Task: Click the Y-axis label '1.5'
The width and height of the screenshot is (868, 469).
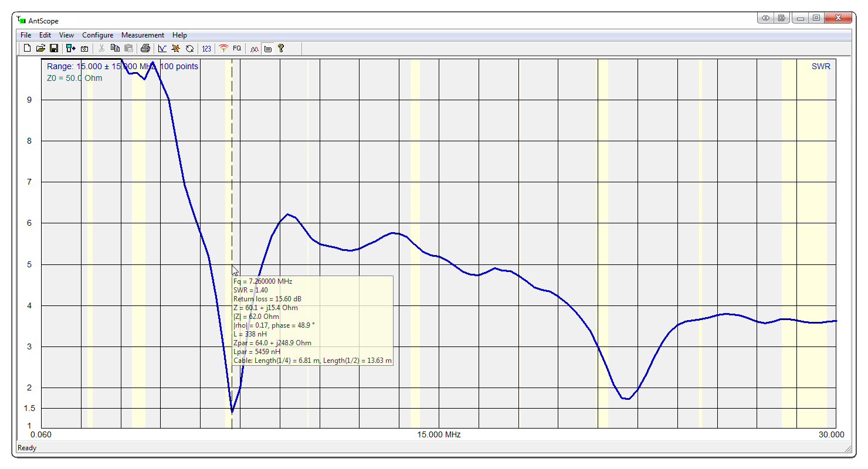Action: click(x=29, y=409)
